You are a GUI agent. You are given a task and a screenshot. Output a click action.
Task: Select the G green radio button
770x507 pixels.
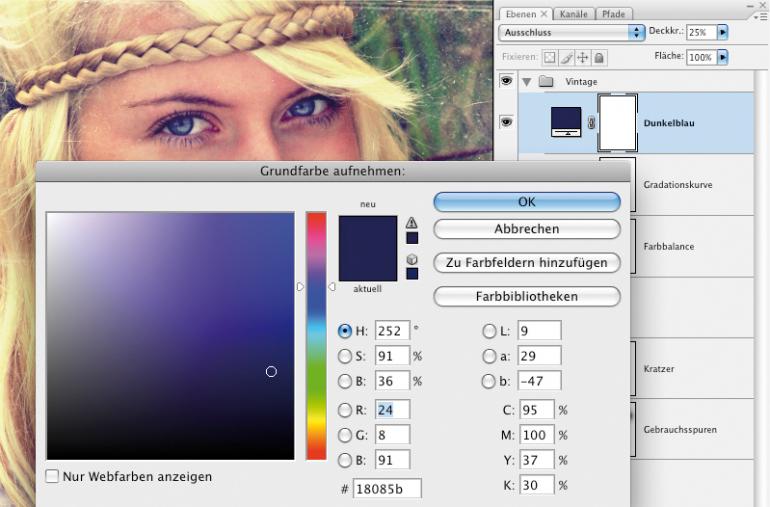[x=345, y=435]
